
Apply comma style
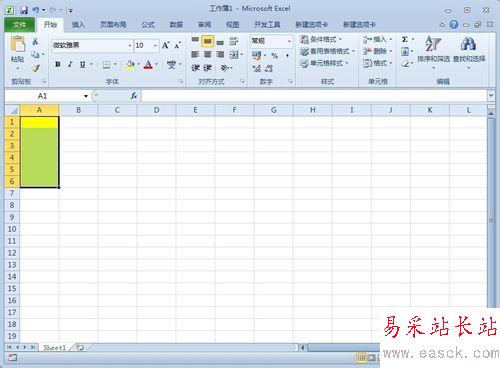tap(287, 55)
